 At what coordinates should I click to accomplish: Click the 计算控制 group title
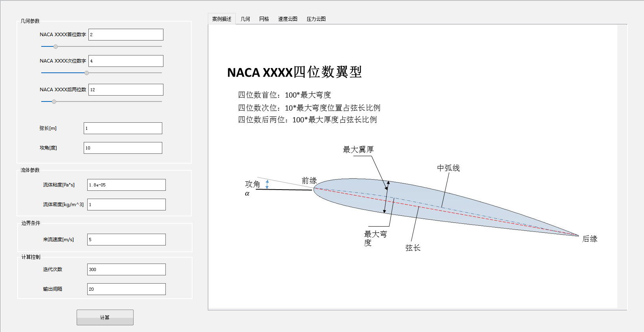(31, 257)
